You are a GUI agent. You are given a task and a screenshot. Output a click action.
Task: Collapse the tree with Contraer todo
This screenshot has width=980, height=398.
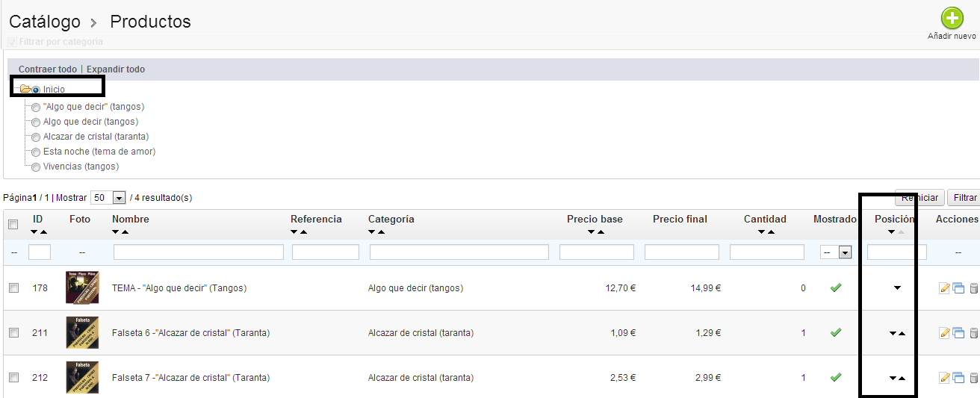point(47,69)
